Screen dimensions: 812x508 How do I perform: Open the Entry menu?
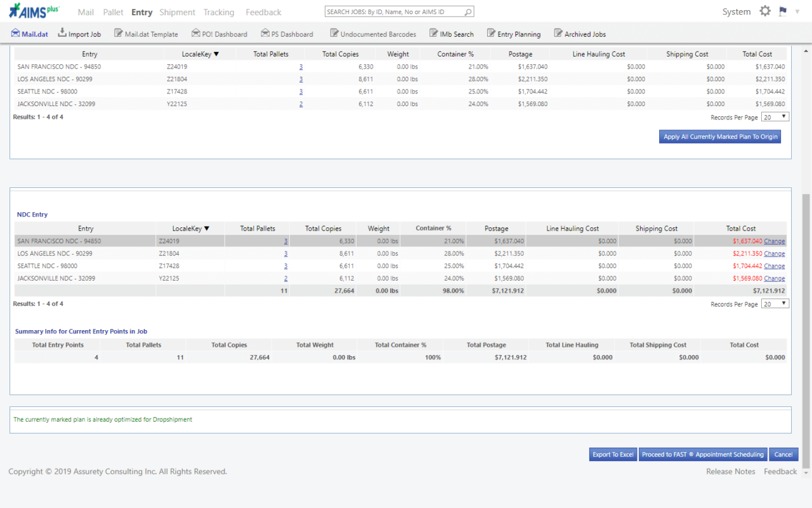pyautogui.click(x=142, y=12)
